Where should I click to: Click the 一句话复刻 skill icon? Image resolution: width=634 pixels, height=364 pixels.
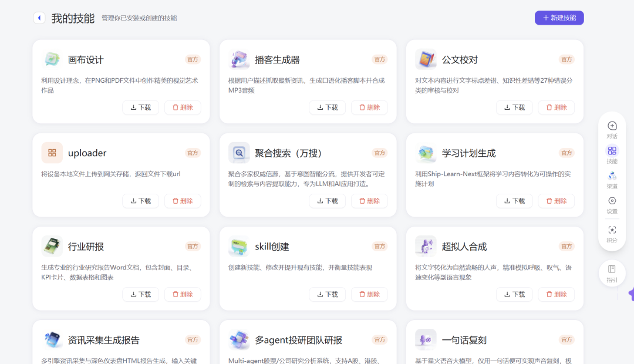(426, 339)
